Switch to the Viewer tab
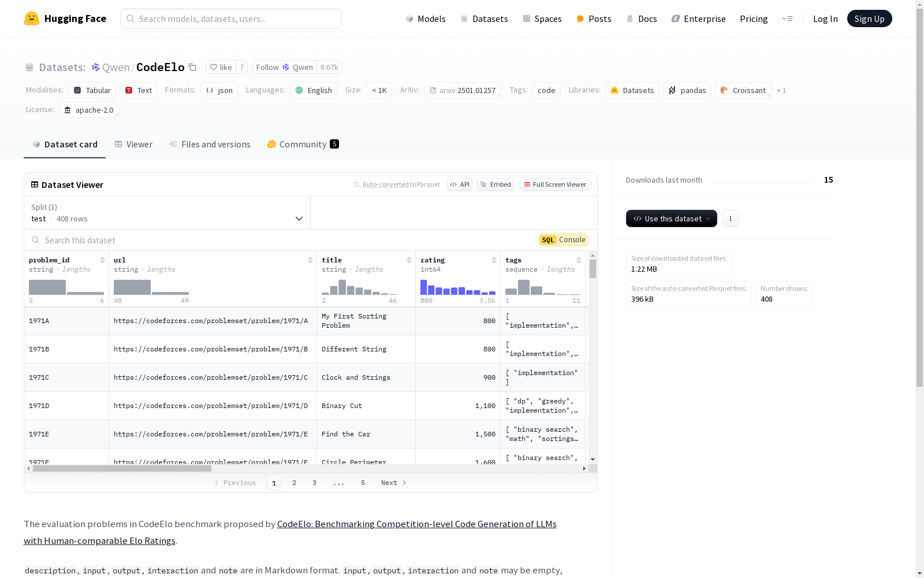 tap(133, 144)
